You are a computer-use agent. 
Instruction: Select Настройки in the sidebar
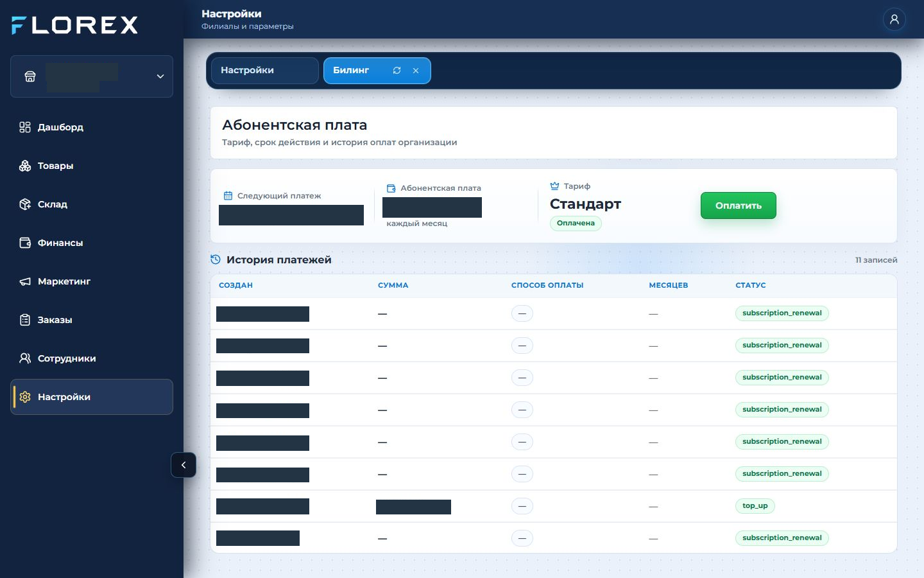pos(92,397)
